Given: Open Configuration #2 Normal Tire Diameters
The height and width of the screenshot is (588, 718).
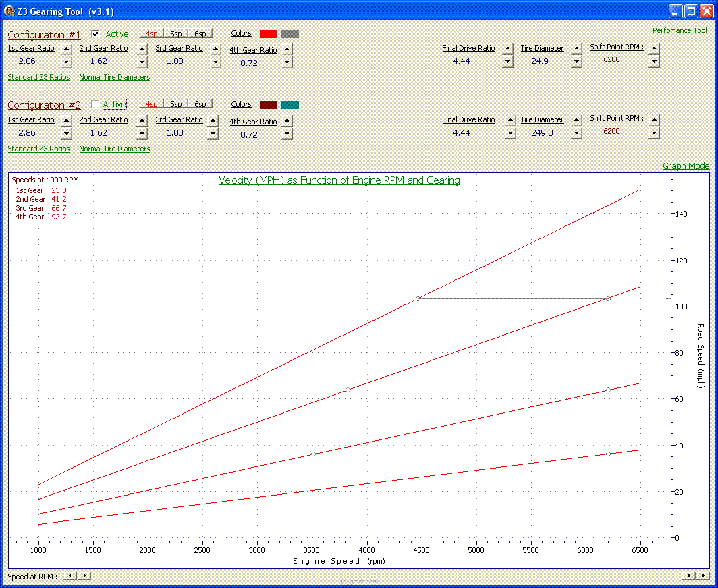Looking at the screenshot, I should 114,149.
